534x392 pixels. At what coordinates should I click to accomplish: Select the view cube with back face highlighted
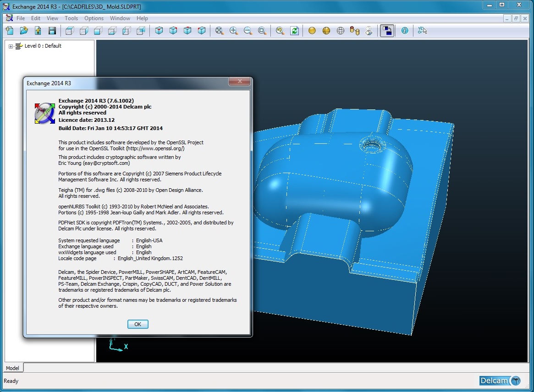click(x=141, y=31)
